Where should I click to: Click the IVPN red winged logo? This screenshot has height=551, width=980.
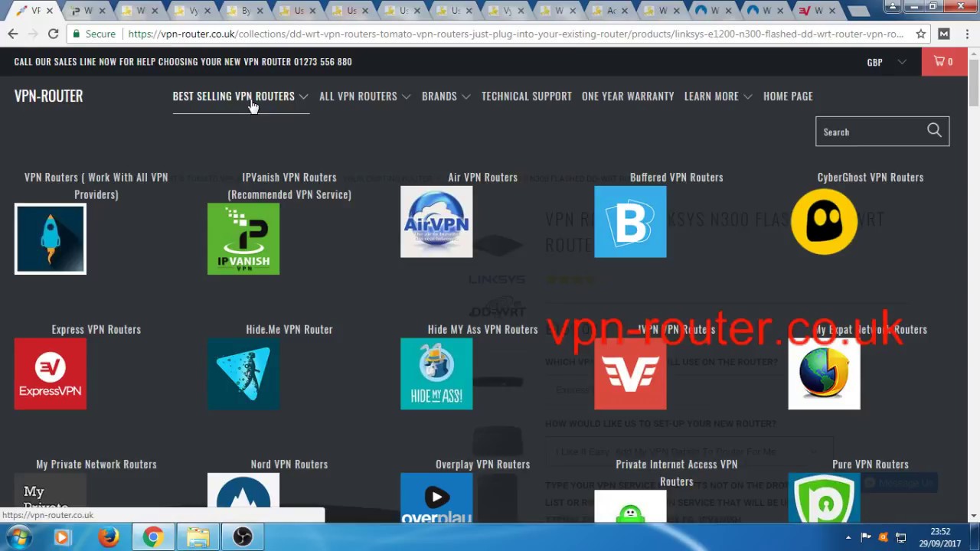tap(630, 373)
